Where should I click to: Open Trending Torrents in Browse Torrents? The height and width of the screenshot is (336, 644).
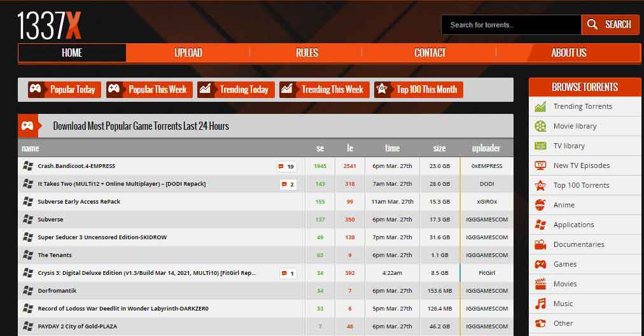582,106
